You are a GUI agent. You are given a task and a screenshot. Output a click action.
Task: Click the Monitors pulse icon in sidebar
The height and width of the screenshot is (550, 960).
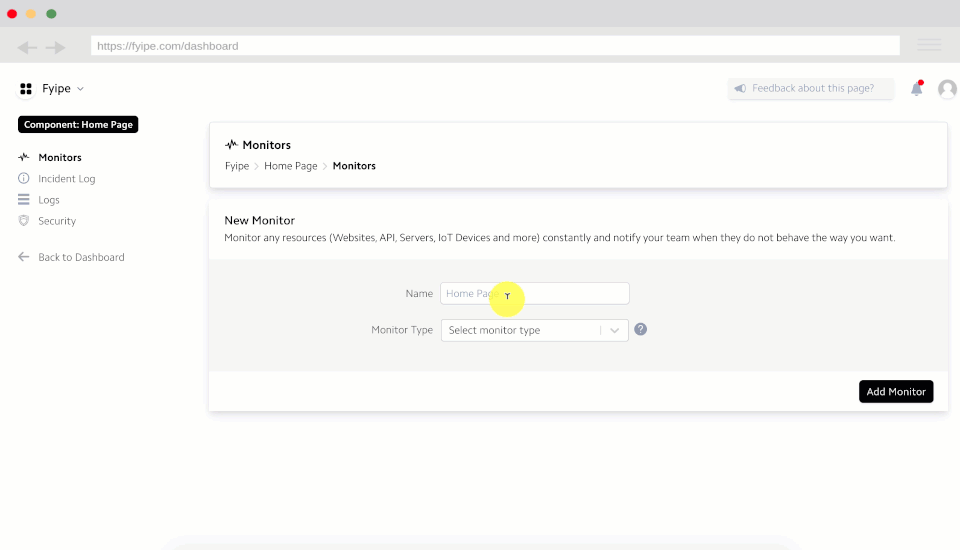tap(24, 157)
